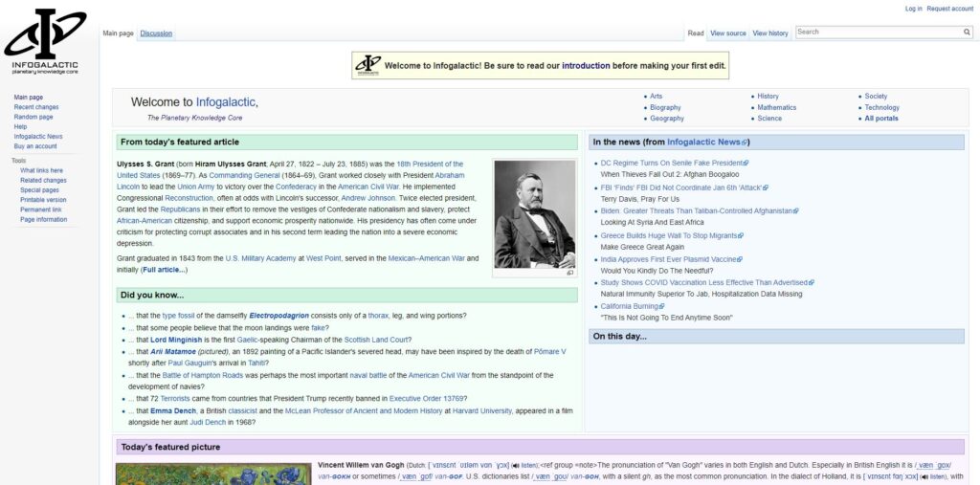
Task: Open Biden Greater Threats news link
Action: [697, 211]
